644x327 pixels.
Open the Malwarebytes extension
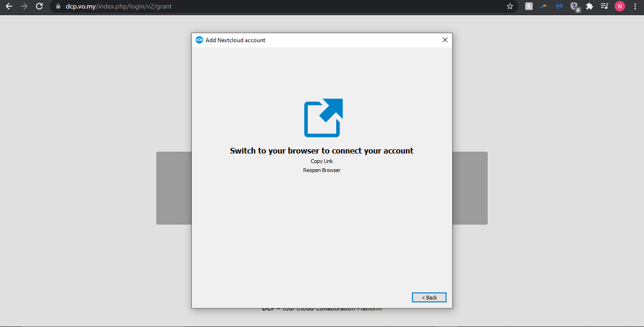pos(559,7)
